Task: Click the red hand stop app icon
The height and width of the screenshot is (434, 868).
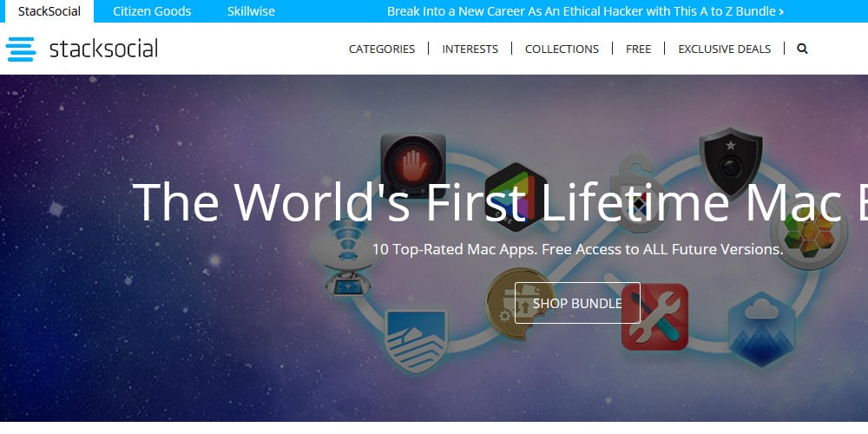Action: coord(413,164)
